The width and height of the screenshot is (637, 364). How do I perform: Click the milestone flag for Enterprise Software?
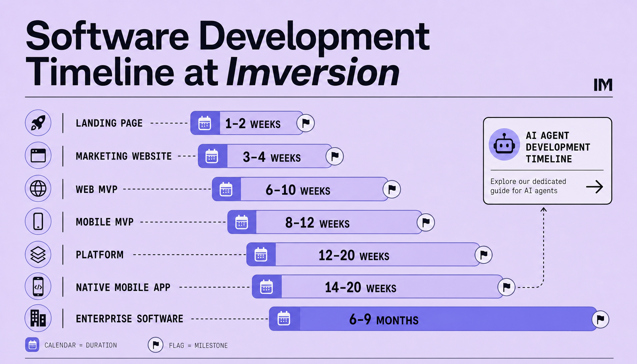point(600,319)
